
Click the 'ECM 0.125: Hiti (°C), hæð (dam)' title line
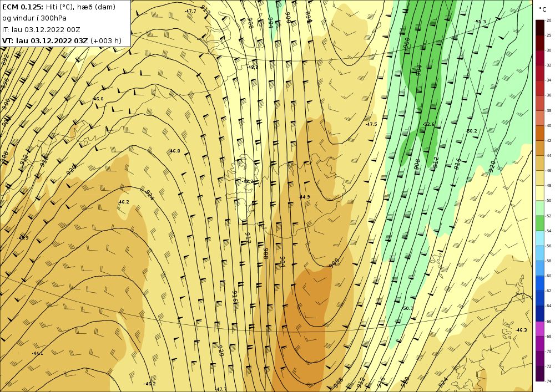click(59, 7)
